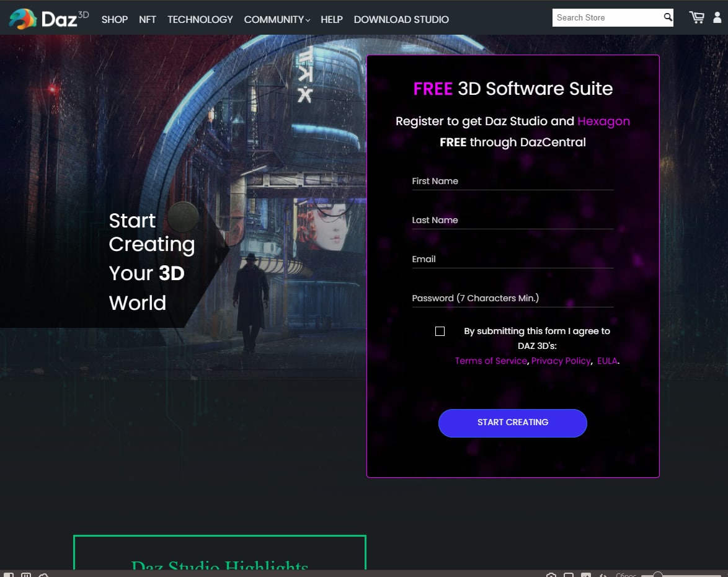Screen dimensions: 728x577
Task: Select DOWNLOAD STUDIO in navigation
Action: pyautogui.click(x=401, y=19)
